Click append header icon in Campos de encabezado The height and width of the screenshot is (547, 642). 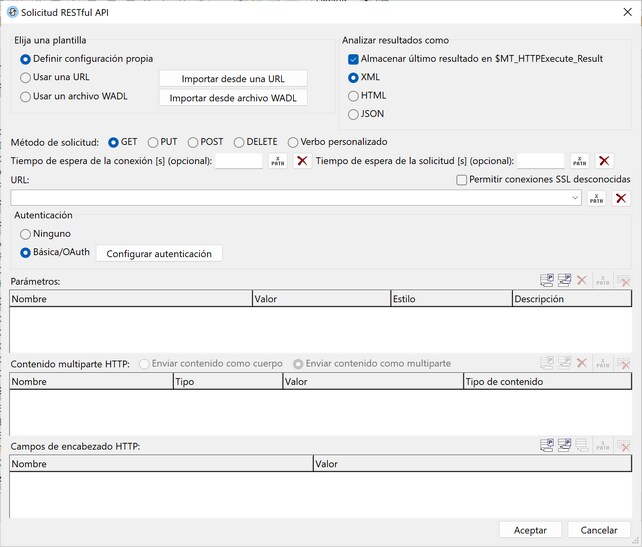[x=547, y=445]
